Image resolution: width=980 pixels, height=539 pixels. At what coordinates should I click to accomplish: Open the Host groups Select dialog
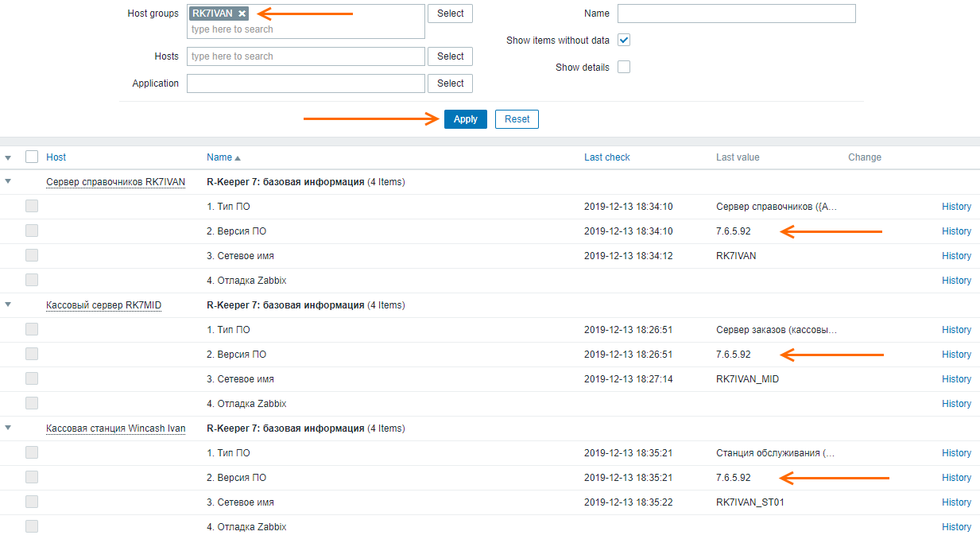(x=450, y=14)
